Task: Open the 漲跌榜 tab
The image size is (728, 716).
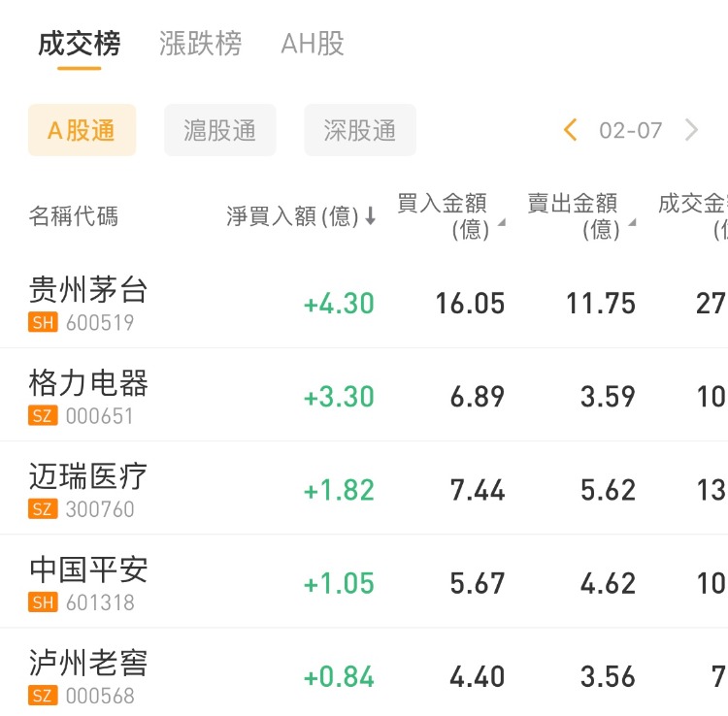Action: 200,45
